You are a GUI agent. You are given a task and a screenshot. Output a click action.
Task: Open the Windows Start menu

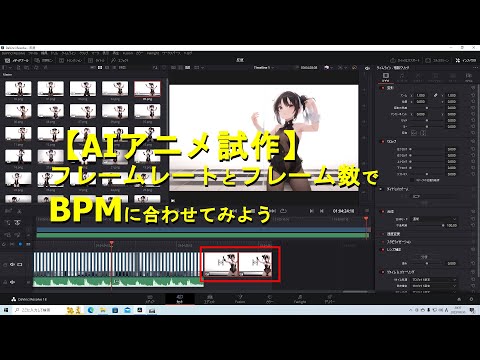point(6,310)
